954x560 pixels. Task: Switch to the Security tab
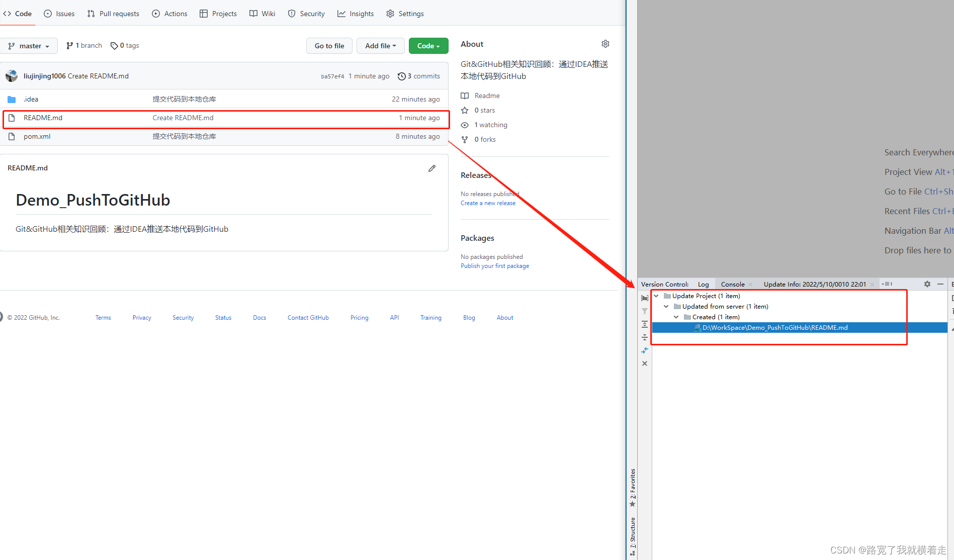tap(306, 14)
